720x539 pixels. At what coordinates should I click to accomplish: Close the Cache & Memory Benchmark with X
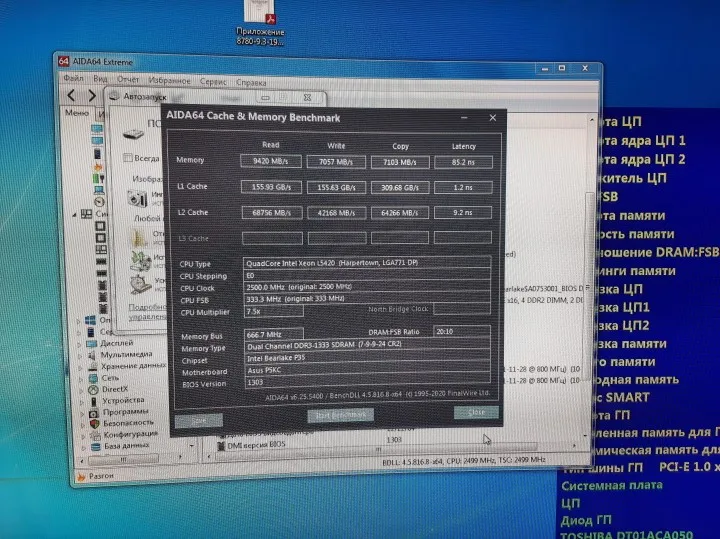[492, 118]
